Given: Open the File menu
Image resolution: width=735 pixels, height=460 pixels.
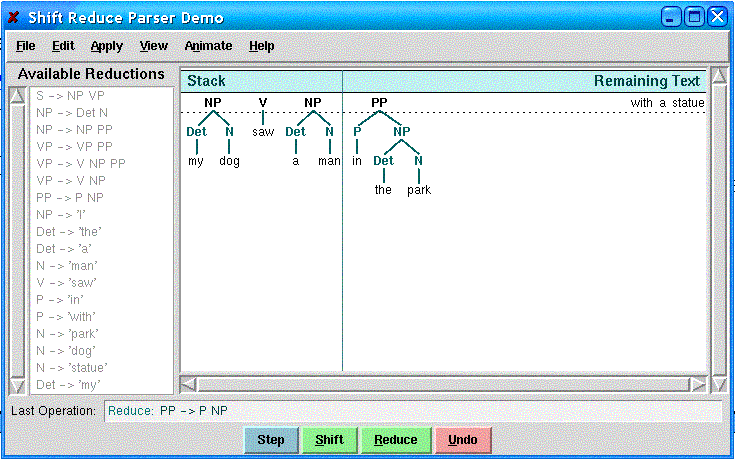Looking at the screenshot, I should point(25,46).
